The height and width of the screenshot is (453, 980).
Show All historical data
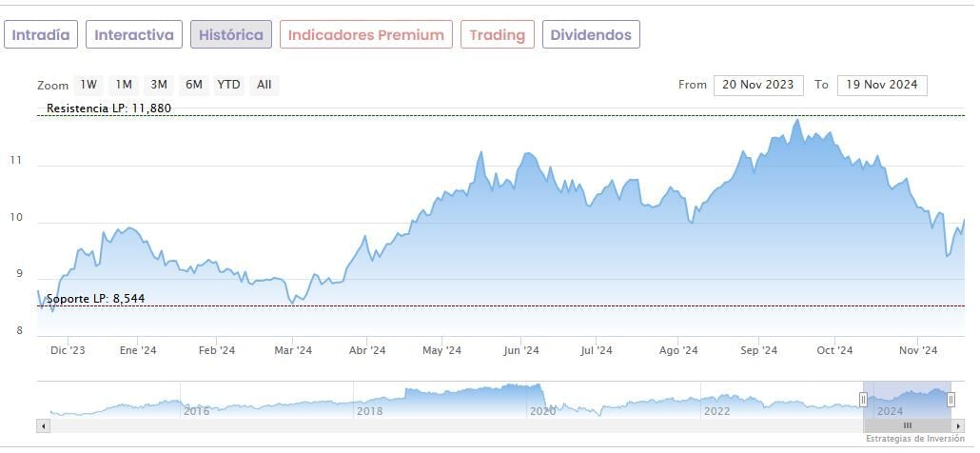265,85
